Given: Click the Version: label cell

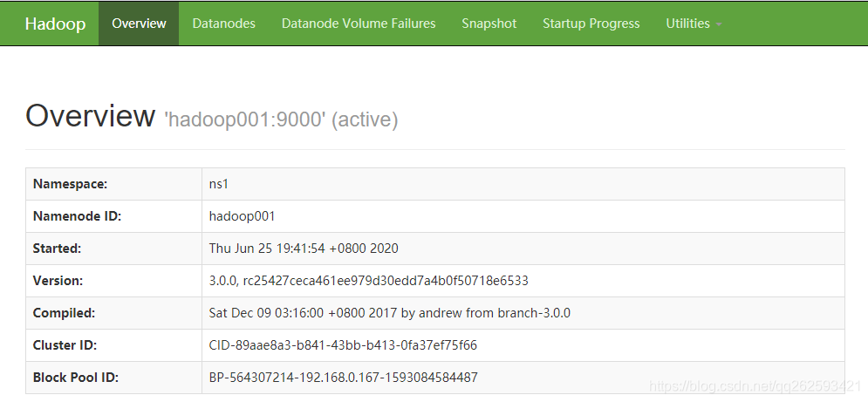Looking at the screenshot, I should (114, 281).
